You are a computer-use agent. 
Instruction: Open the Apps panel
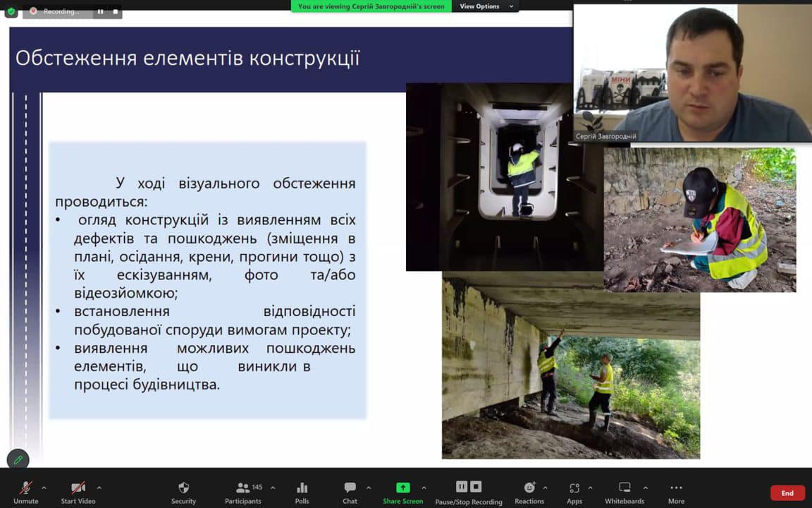pos(574,492)
